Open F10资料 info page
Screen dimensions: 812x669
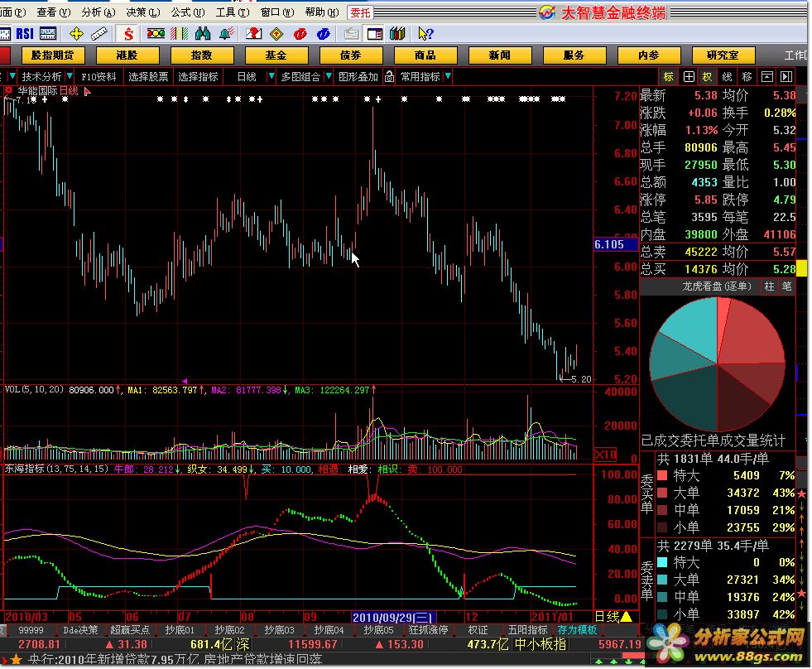(98, 77)
